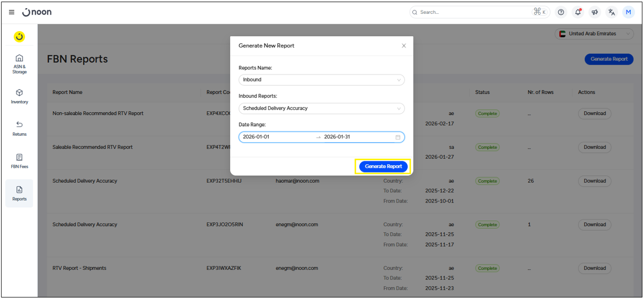Click the top Search field
This screenshot has width=644, height=299.
475,12
